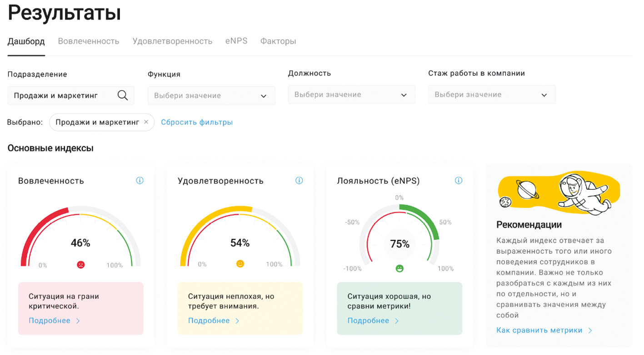Expand Стаж работы в компании dropdown
Viewport: 644px width, 355px height.
click(492, 95)
